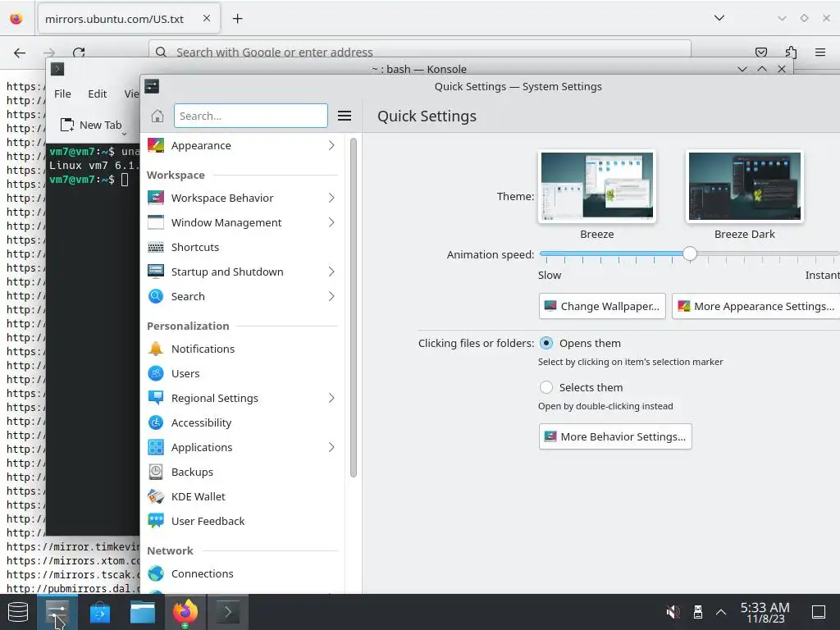The width and height of the screenshot is (840, 630).
Task: Select the Breeze Dark theme thumbnail
Action: tap(745, 186)
